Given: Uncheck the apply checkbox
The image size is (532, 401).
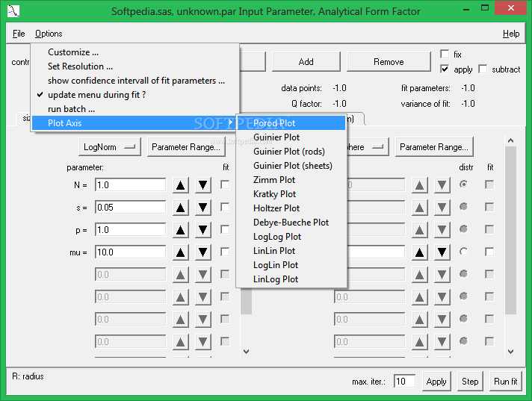Looking at the screenshot, I should (445, 69).
